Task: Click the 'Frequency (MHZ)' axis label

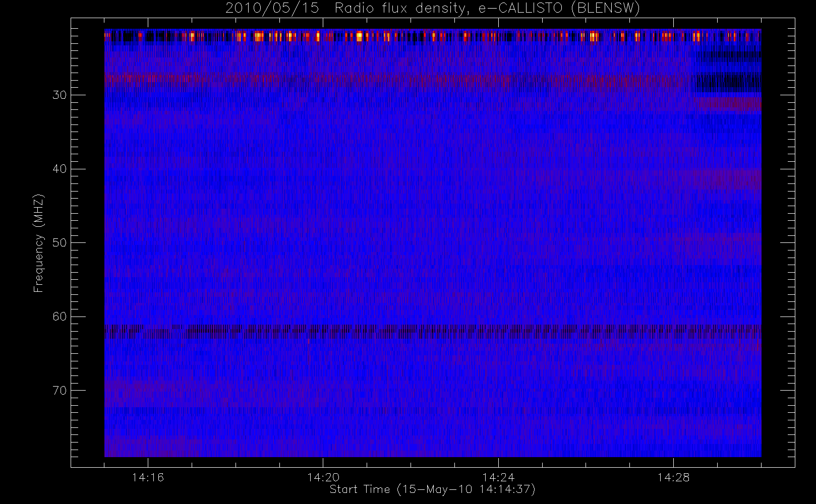Action: [x=39, y=243]
